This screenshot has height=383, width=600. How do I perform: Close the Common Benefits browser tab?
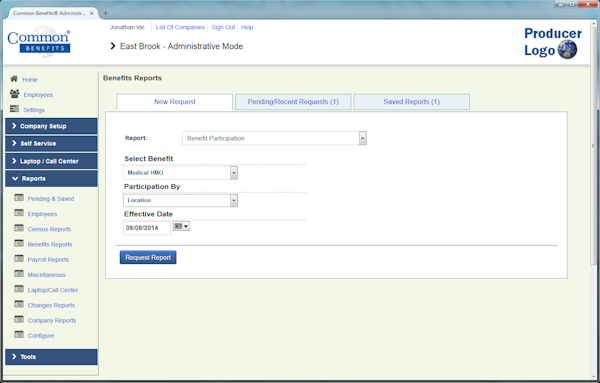pyautogui.click(x=91, y=13)
